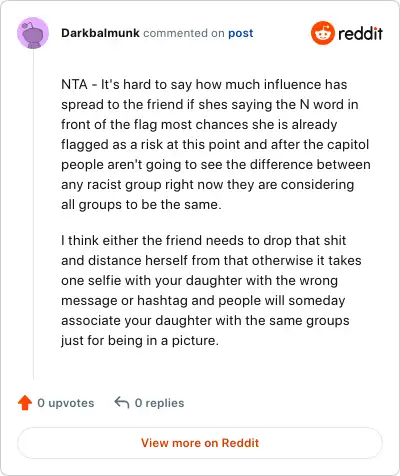
Task: Click the line starting 'message or hashtag'
Action: point(203,300)
